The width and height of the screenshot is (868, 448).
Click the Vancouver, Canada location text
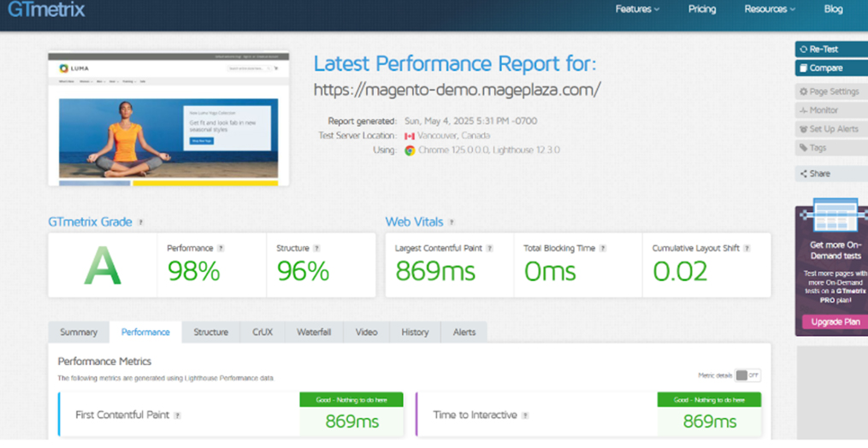pos(454,136)
